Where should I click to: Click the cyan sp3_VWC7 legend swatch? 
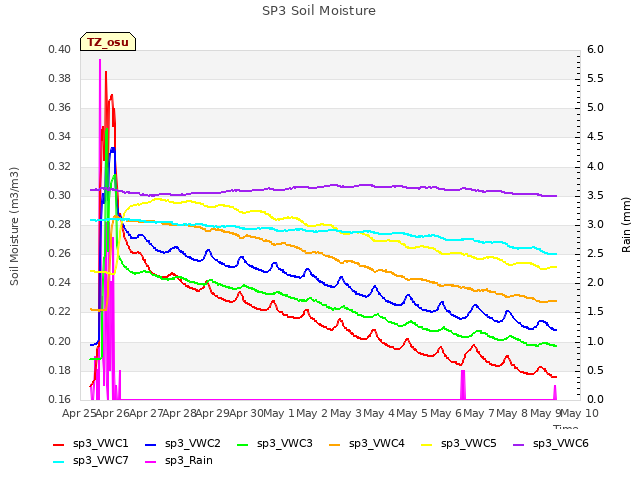click(59, 462)
